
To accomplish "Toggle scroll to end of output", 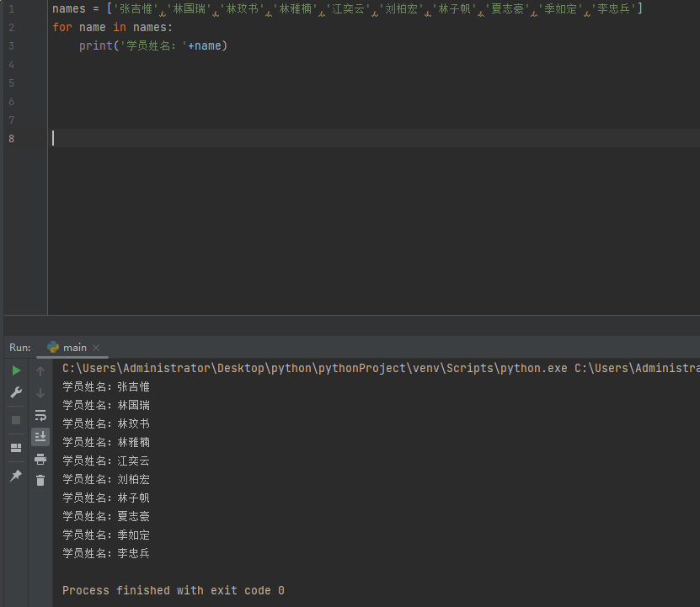I will pos(40,436).
